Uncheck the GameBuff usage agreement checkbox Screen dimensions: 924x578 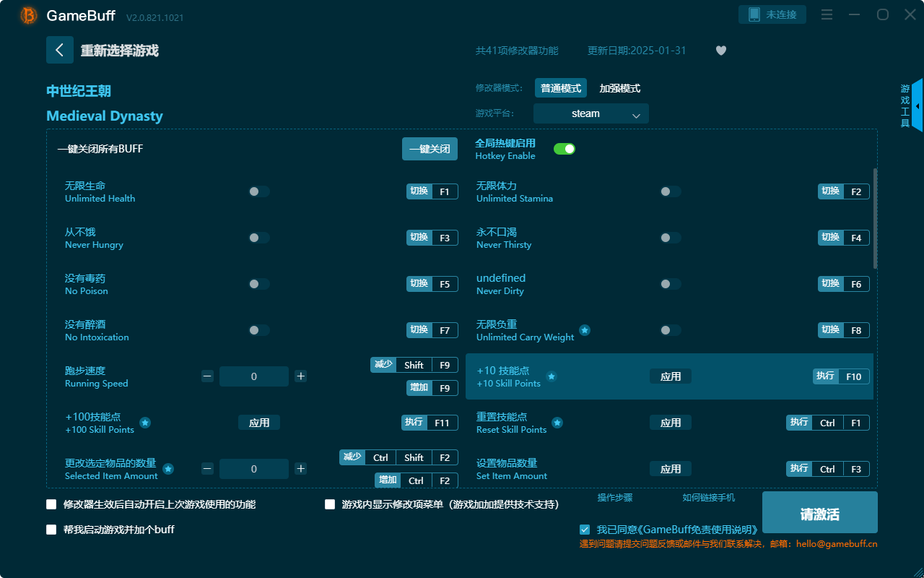click(585, 529)
